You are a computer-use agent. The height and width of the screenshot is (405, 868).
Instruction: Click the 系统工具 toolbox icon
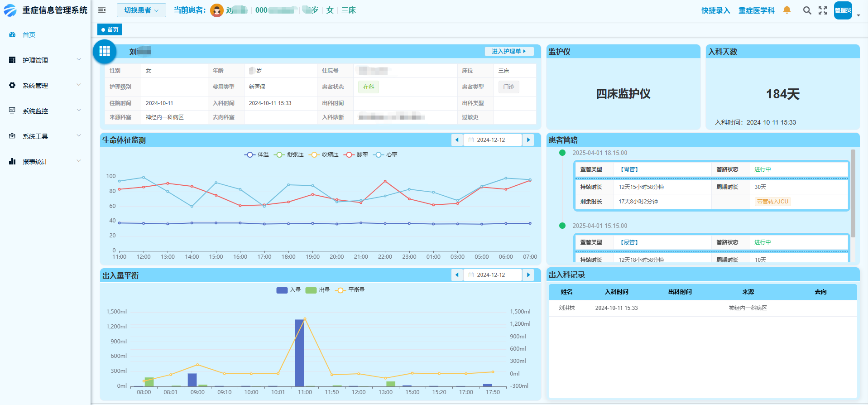click(x=12, y=136)
